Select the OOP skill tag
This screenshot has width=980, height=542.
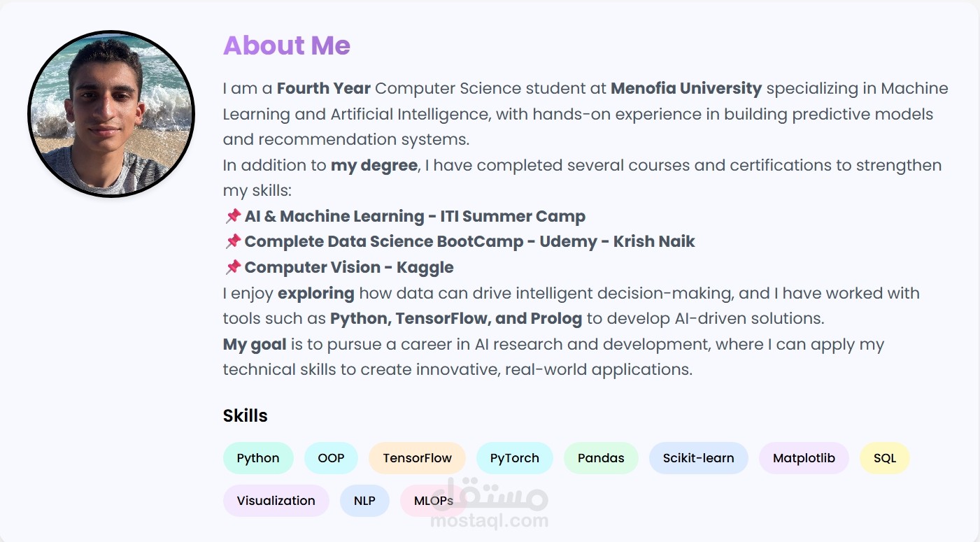[331, 458]
